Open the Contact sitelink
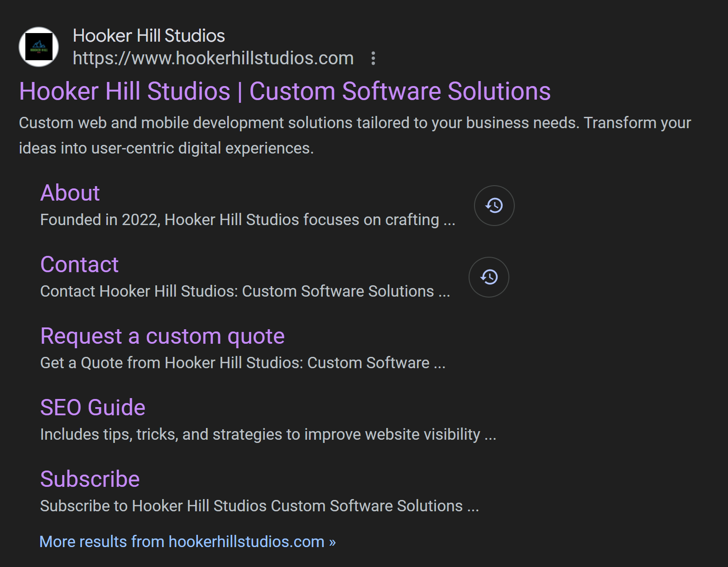Viewport: 728px width, 567px height. pos(79,264)
